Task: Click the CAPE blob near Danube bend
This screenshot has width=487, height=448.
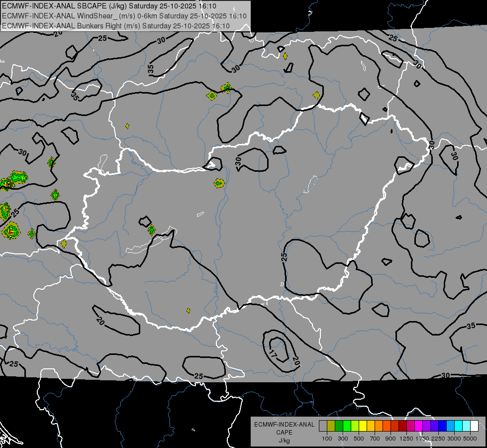Action: (x=219, y=183)
